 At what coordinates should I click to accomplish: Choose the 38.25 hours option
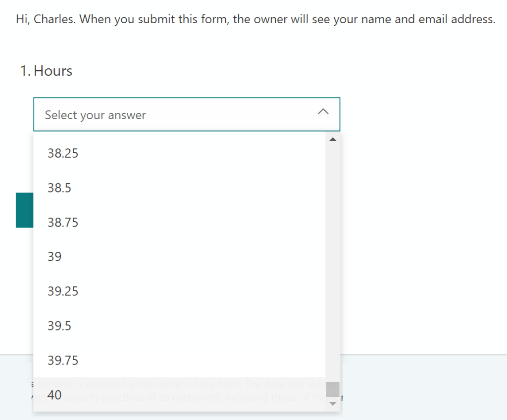[63, 153]
